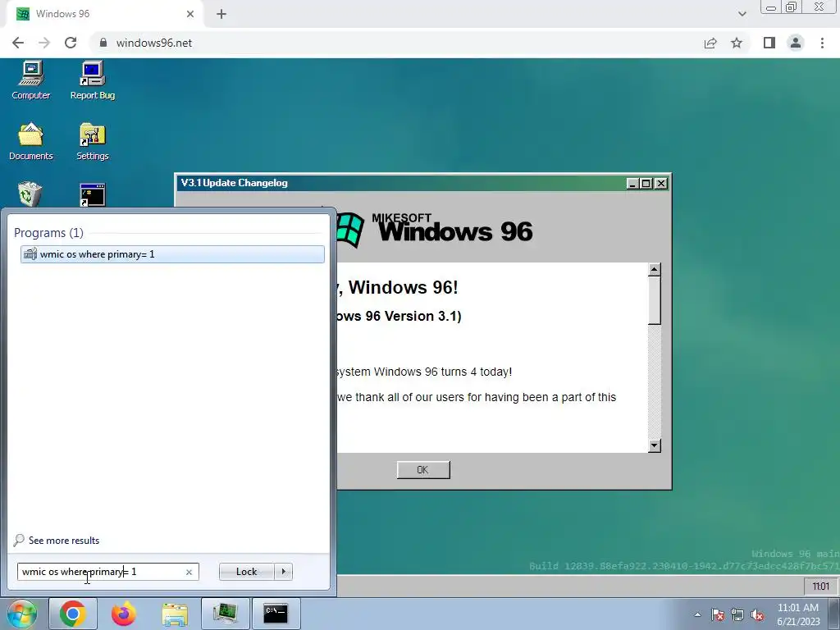This screenshot has width=840, height=630.
Task: Click the Lock button
Action: pyautogui.click(x=246, y=572)
